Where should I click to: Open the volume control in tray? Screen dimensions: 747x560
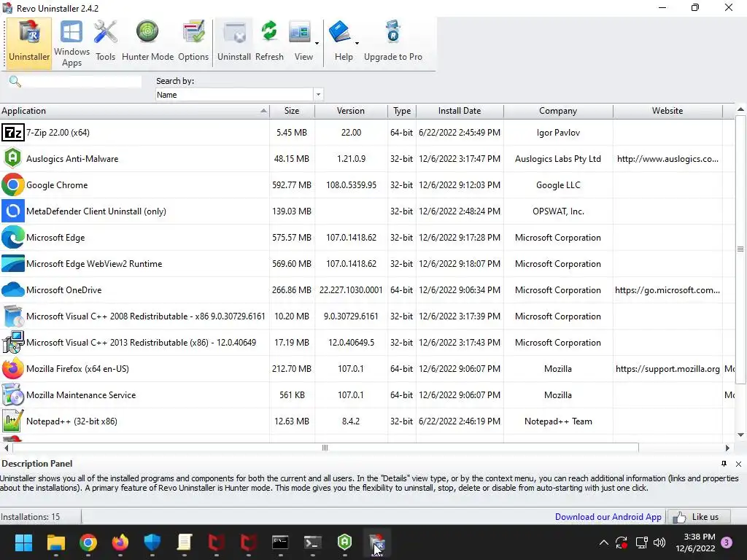[659, 542]
